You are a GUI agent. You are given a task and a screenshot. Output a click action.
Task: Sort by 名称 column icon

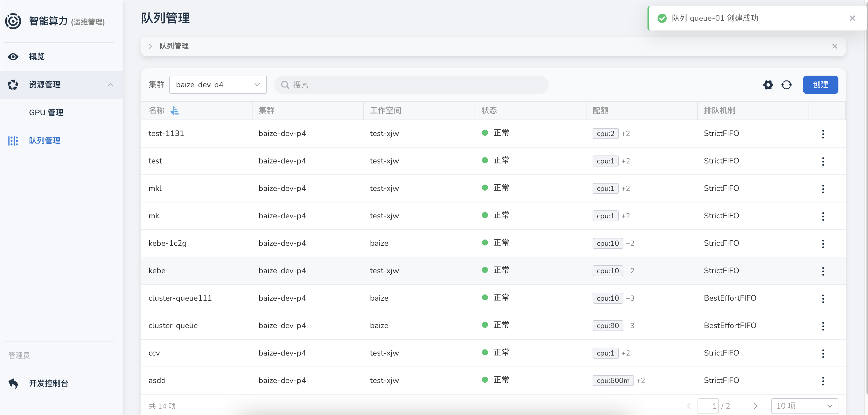(x=174, y=110)
